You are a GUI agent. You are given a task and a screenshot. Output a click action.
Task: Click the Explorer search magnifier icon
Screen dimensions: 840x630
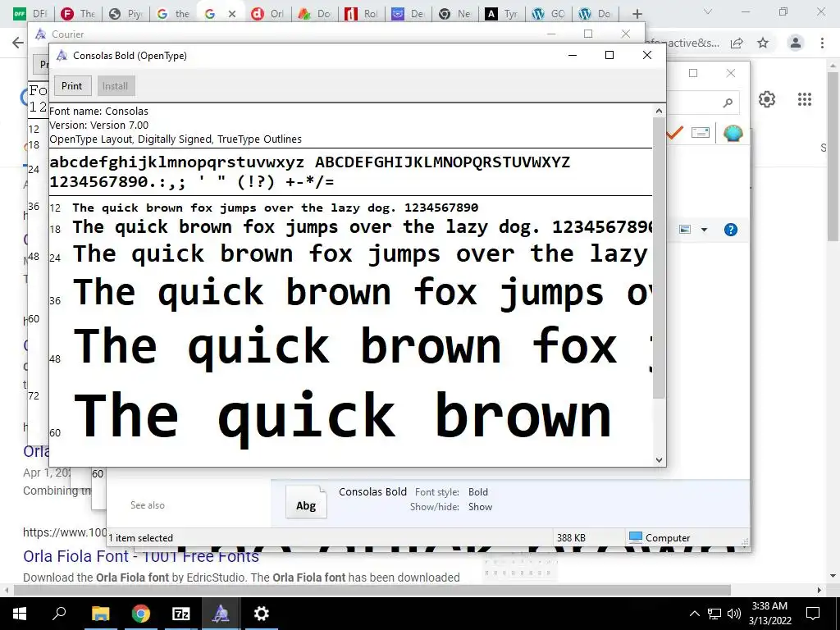(x=728, y=103)
